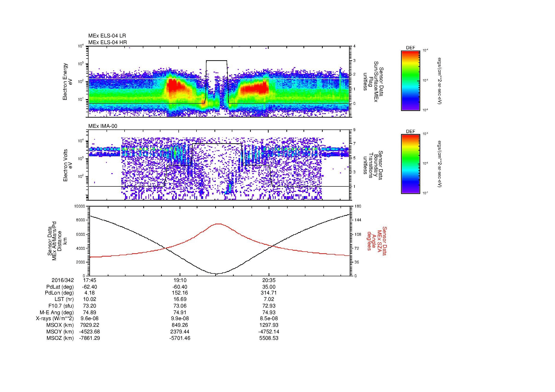The image size is (555, 392).
Task: Click the PdLon value 152.16
Action: [180, 293]
